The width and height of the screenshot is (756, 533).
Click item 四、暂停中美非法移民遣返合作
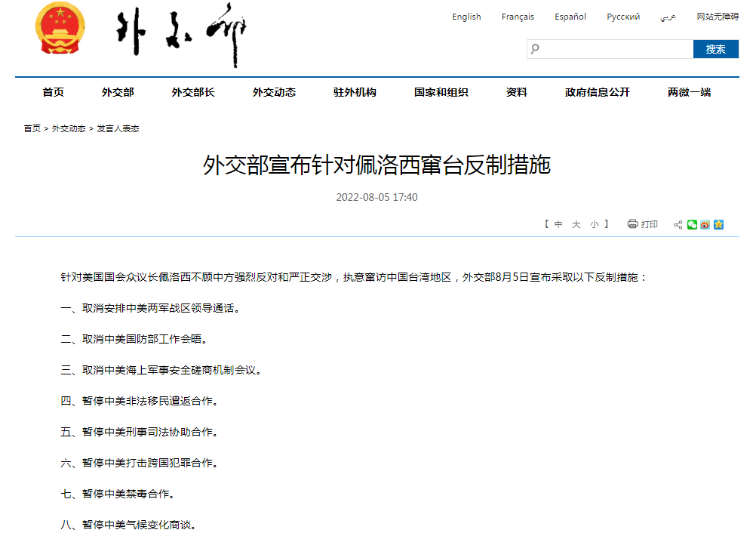click(141, 401)
